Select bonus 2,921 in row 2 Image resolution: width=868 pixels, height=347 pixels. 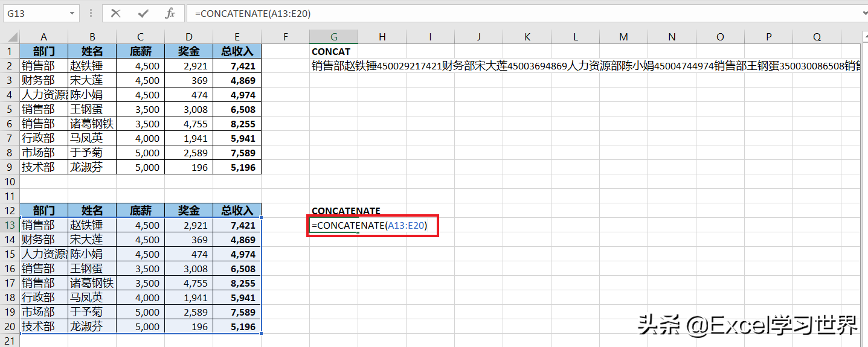[x=189, y=66]
